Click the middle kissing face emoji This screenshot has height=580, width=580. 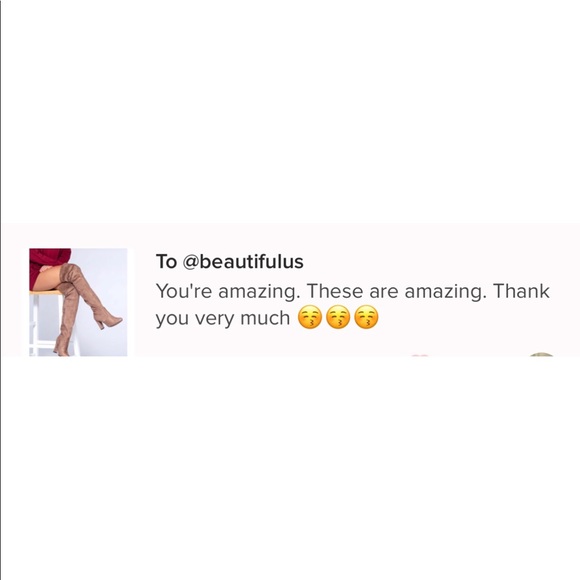pyautogui.click(x=338, y=317)
